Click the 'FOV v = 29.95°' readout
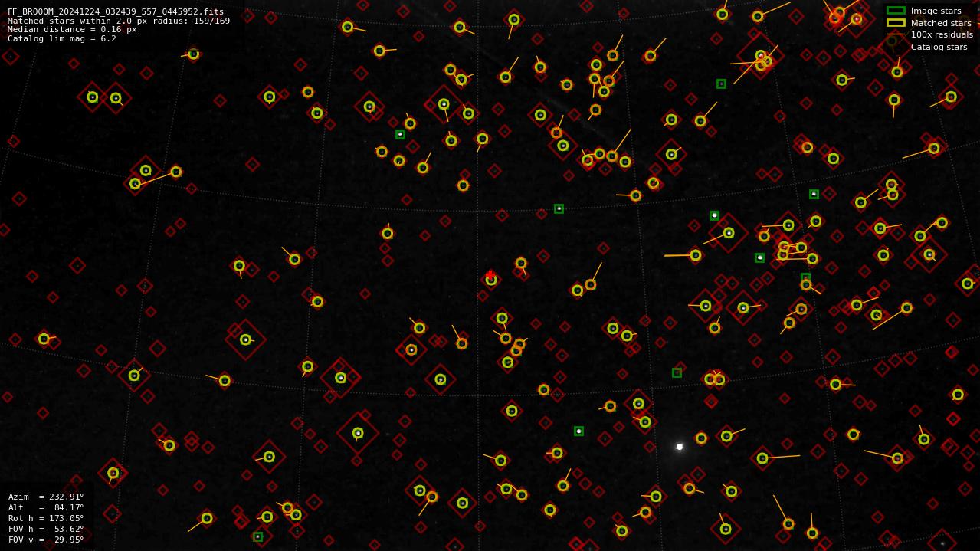980x551 pixels. point(46,540)
